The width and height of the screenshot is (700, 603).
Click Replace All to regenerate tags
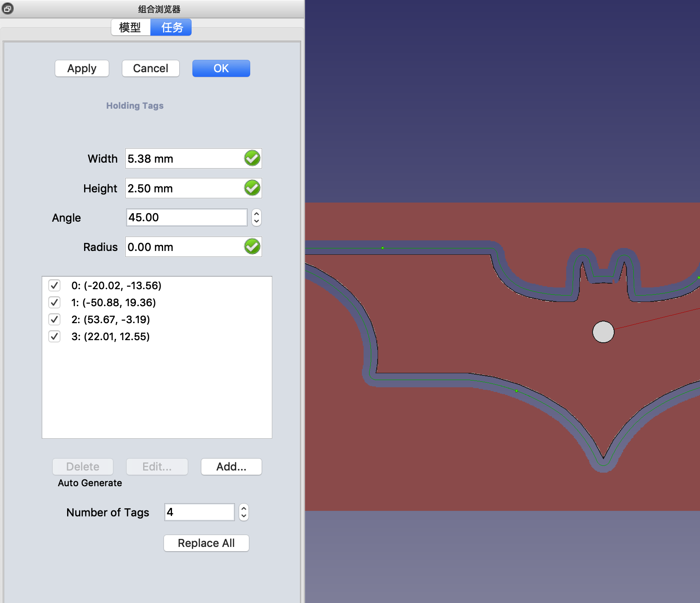point(206,543)
